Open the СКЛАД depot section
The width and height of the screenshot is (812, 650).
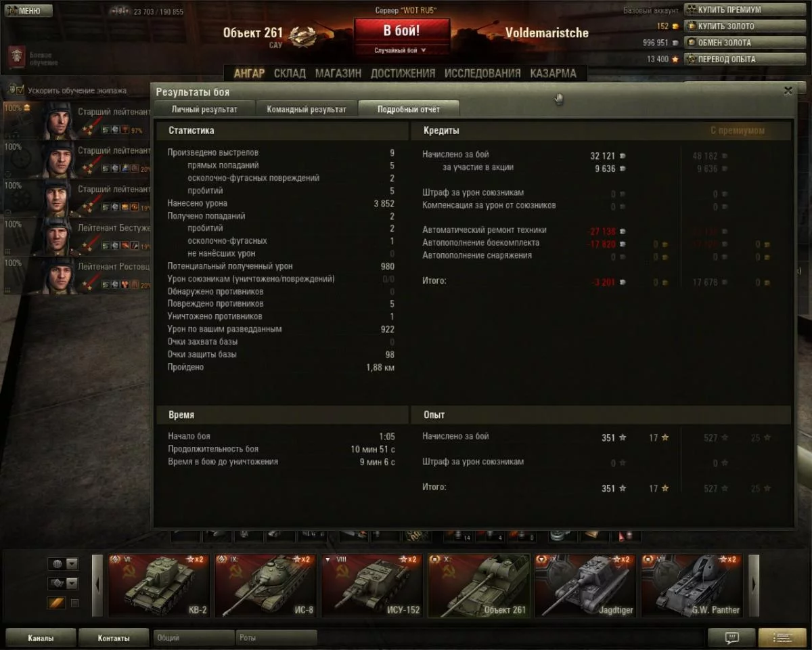290,73
